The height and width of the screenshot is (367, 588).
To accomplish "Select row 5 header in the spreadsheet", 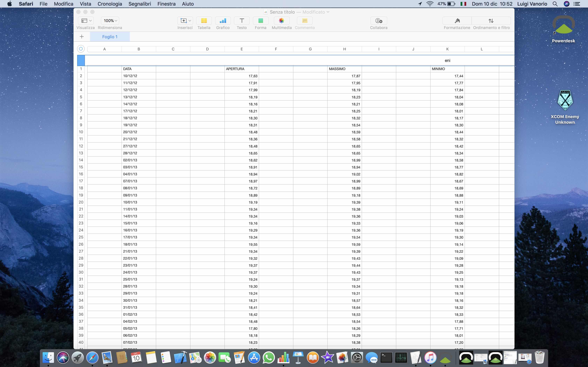I will coord(81,97).
